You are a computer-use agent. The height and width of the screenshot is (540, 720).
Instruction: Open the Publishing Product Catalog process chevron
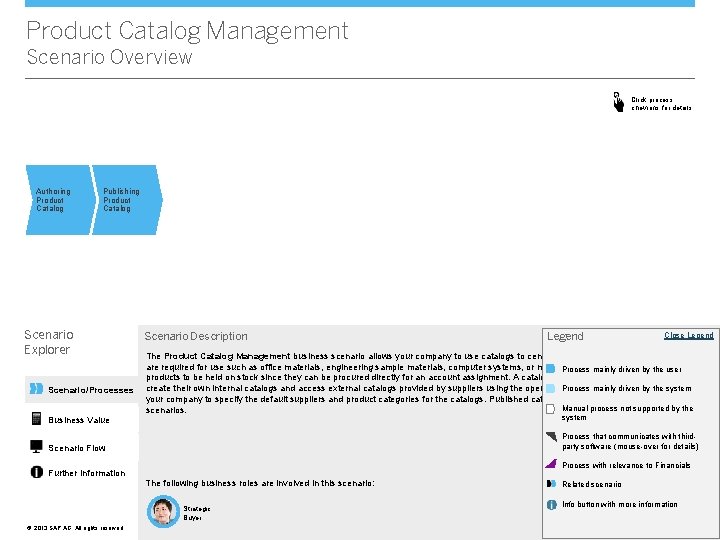pyautogui.click(x=127, y=200)
